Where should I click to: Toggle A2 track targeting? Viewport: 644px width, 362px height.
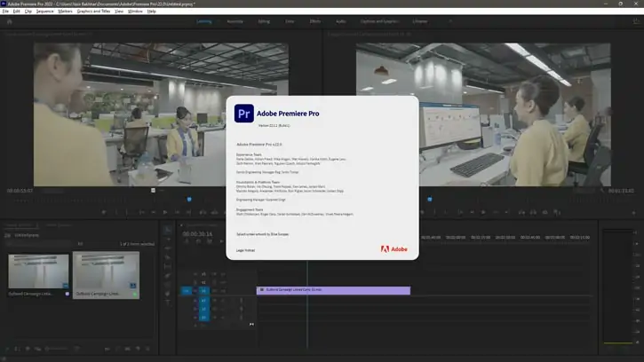point(203,309)
